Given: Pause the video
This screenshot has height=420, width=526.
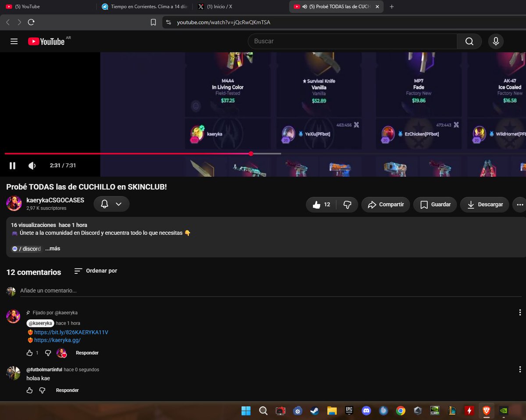Looking at the screenshot, I should tap(12, 166).
